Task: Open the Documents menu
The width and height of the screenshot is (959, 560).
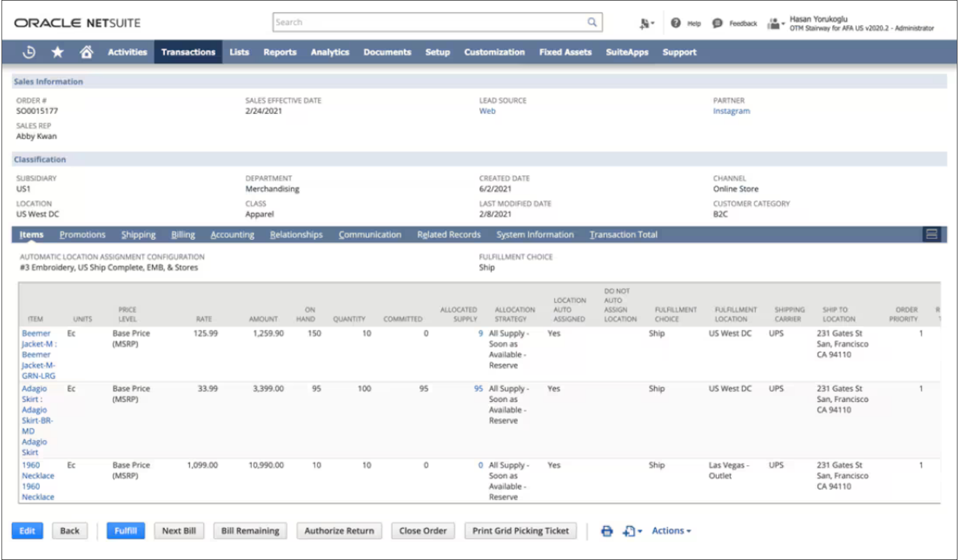Action: click(387, 52)
